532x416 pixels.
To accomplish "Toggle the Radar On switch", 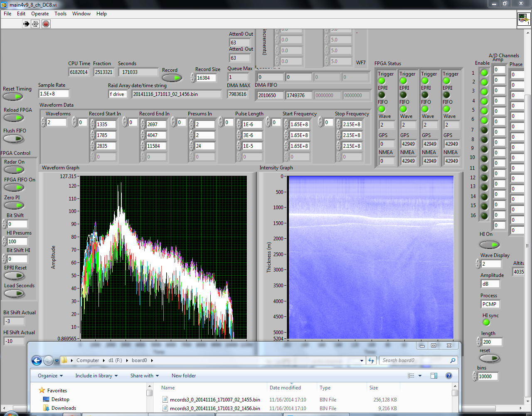I will click(x=14, y=170).
